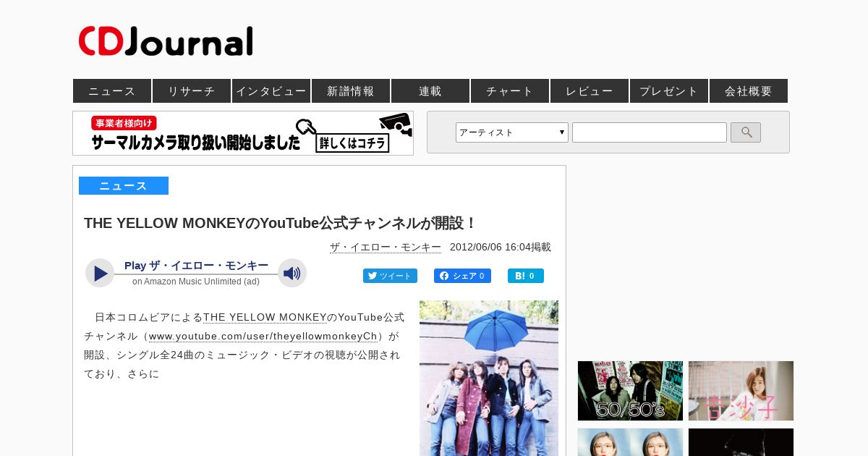This screenshot has width=868, height=456.
Task: Click the Facebook シェア button
Action: pyautogui.click(x=462, y=276)
